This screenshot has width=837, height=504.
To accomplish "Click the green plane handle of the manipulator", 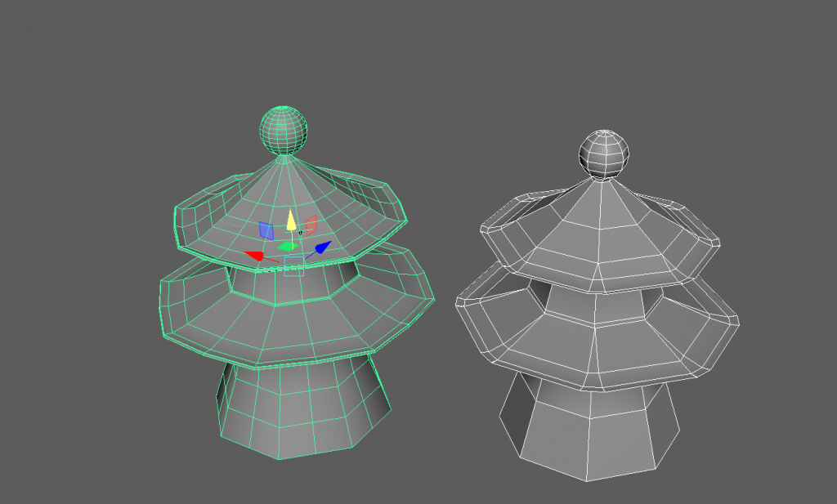I will coord(287,246).
